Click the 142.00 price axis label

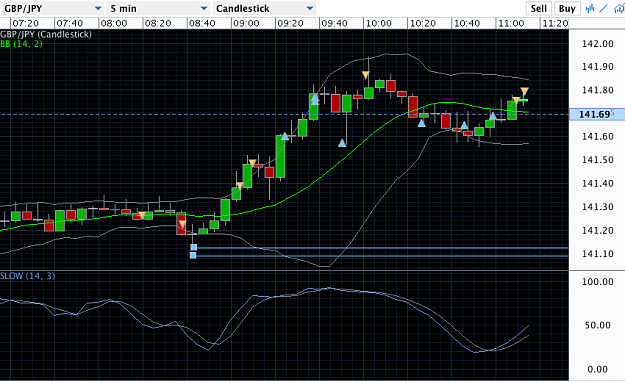pos(597,44)
